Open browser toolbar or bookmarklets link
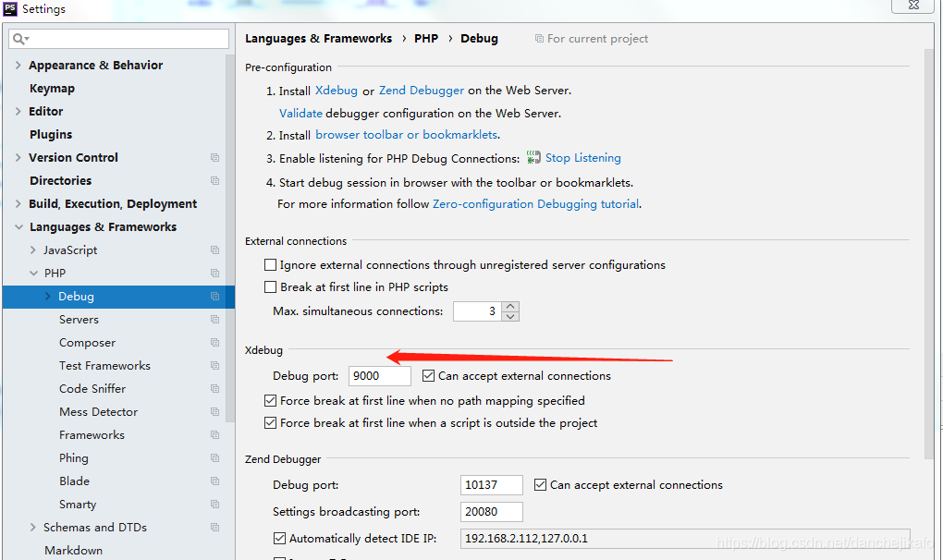The width and height of the screenshot is (943, 560). tap(407, 135)
